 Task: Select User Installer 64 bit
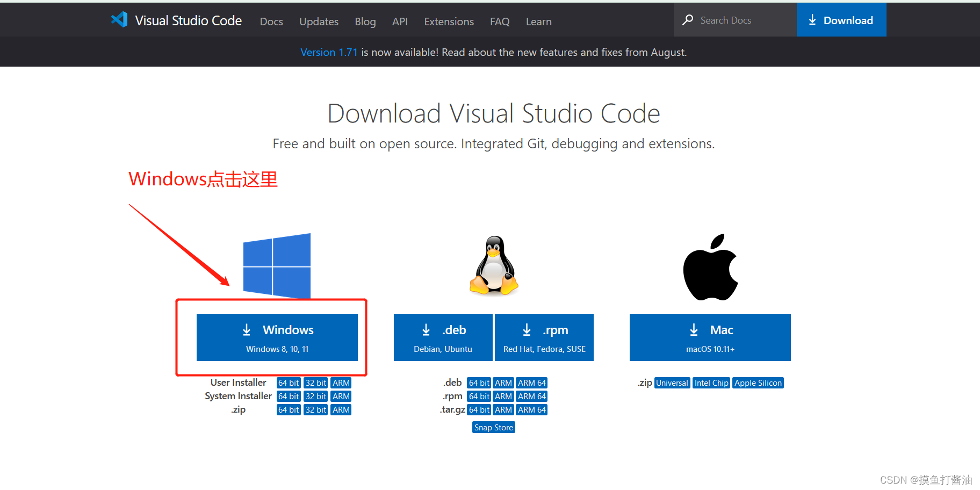pyautogui.click(x=289, y=383)
